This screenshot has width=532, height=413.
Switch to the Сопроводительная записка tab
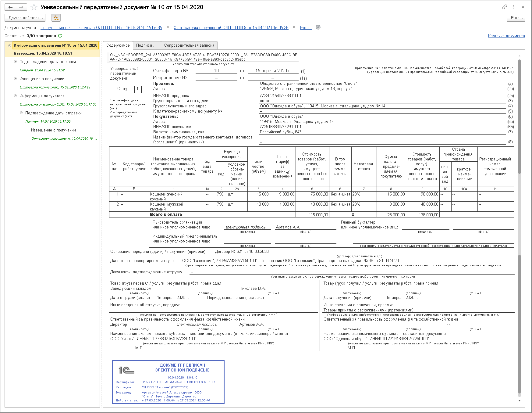coord(189,45)
